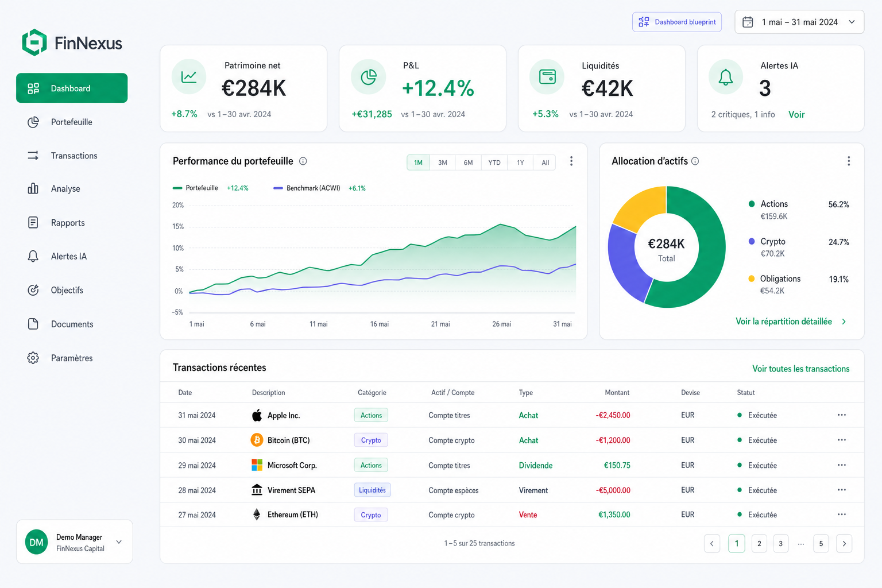The height and width of the screenshot is (588, 882).
Task: Click the Patrimoine net trend chart icon
Action: (189, 76)
